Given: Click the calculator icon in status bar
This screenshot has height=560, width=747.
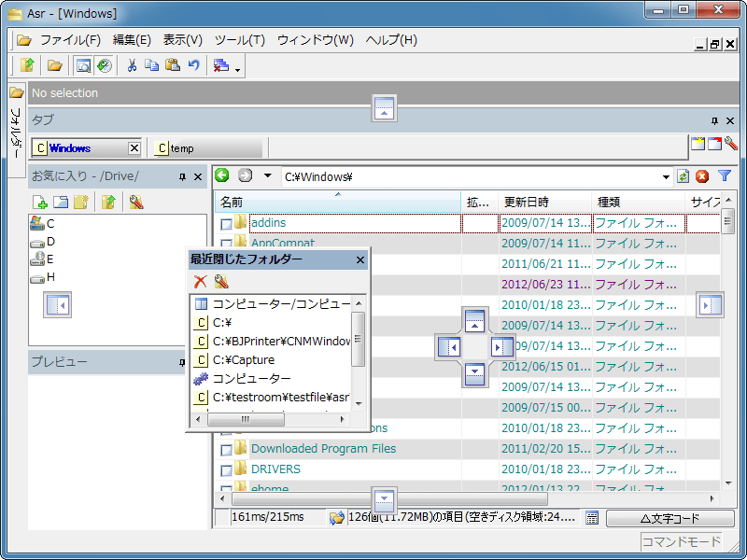Looking at the screenshot, I should tap(592, 518).
